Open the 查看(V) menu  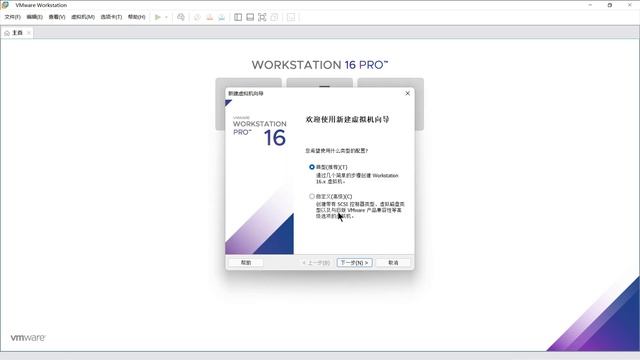(x=57, y=17)
